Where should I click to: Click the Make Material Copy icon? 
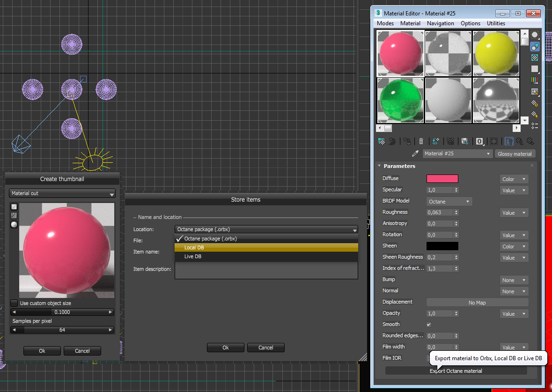436,141
